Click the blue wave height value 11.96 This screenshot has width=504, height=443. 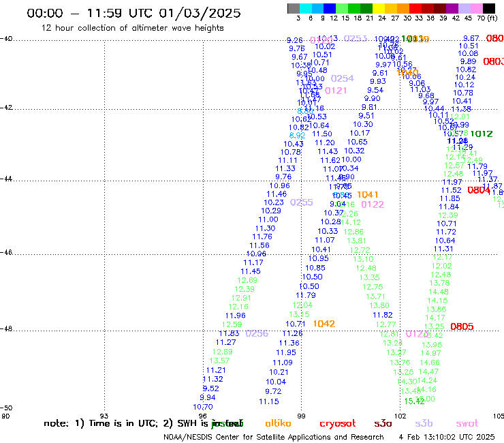(236, 316)
